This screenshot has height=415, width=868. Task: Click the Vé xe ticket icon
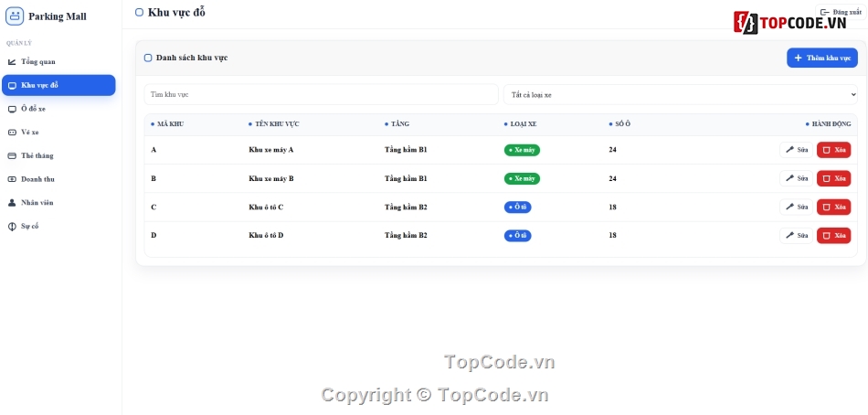(12, 133)
